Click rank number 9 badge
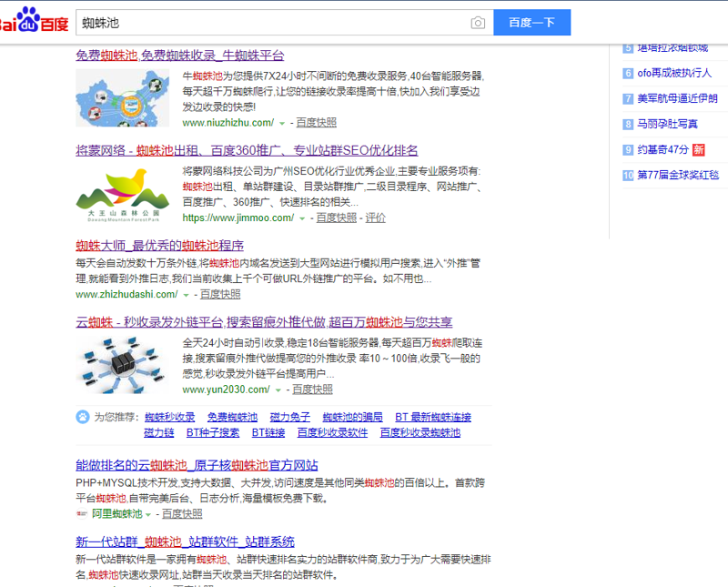 tap(628, 149)
